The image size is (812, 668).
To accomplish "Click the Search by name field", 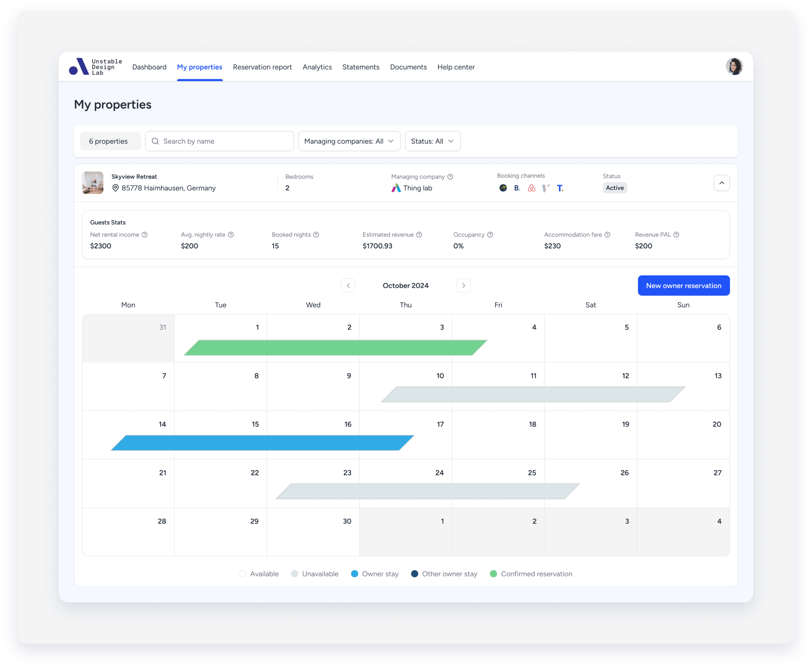I will pos(219,141).
